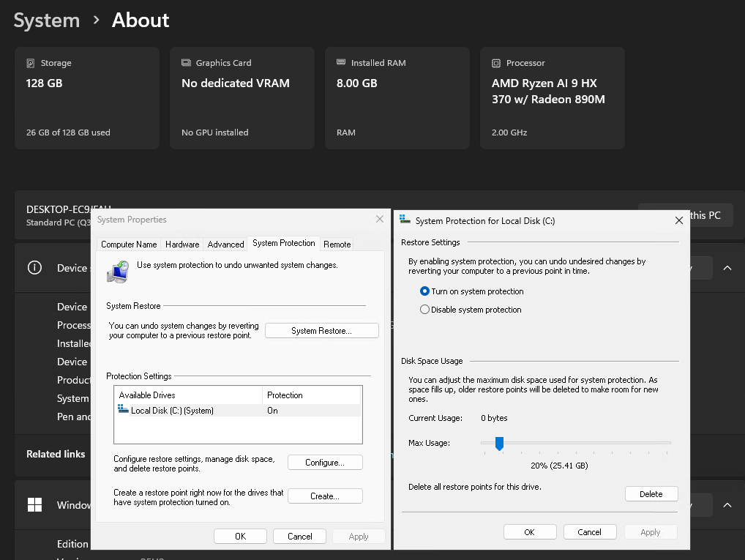Open the Remote tab
This screenshot has width=745, height=560.
pyautogui.click(x=337, y=244)
